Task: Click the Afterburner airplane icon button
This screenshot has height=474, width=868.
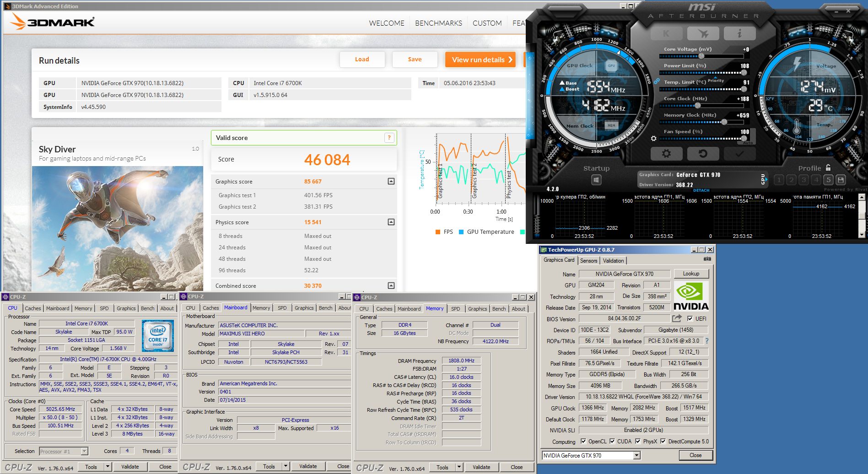Action: (x=703, y=33)
